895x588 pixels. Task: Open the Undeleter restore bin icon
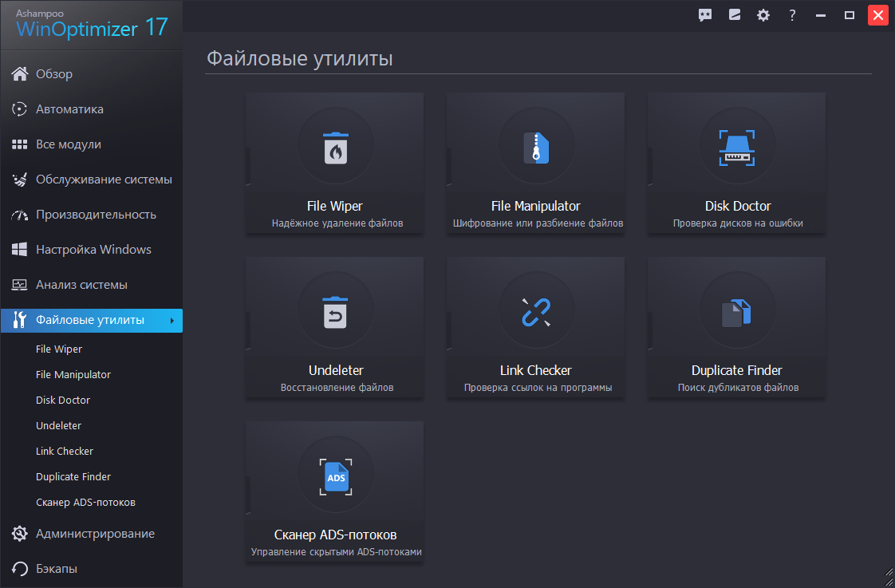tap(336, 312)
